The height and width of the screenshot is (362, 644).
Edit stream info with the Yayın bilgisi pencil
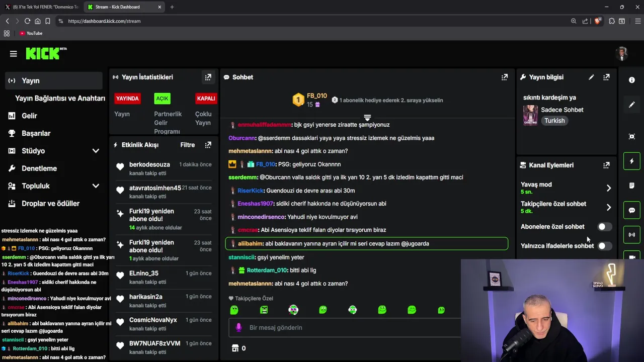591,77
